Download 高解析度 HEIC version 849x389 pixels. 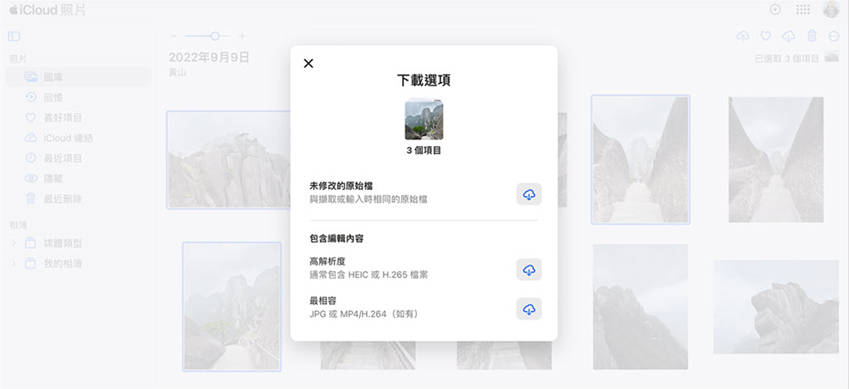(529, 269)
